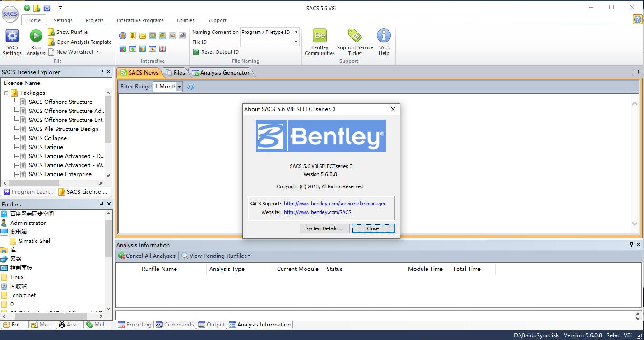Screen dimensions: 644x340
Task: Switch to the Analysis Generator tab
Action: tap(221, 72)
